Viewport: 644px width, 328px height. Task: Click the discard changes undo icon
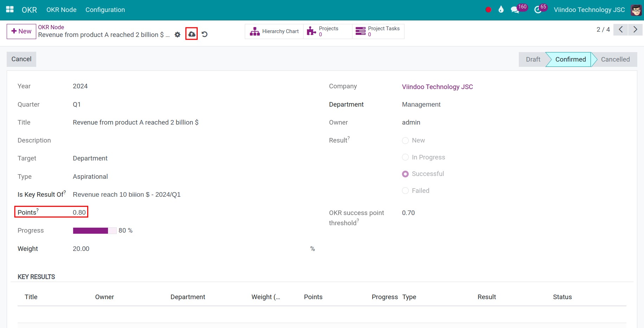(205, 34)
